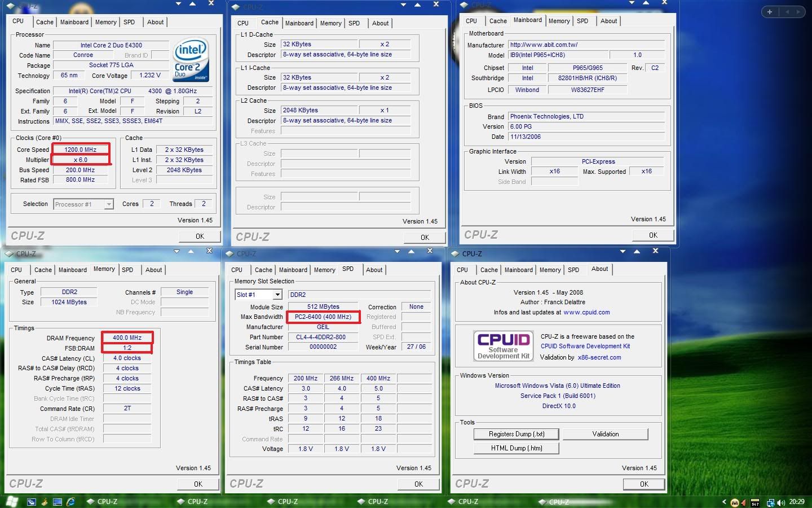The image size is (812, 508).
Task: Click the Code Name value Conroe
Action: point(83,55)
